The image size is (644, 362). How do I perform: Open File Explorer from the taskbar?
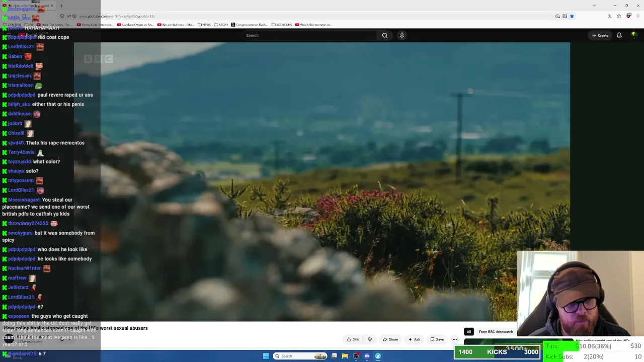coord(345,356)
